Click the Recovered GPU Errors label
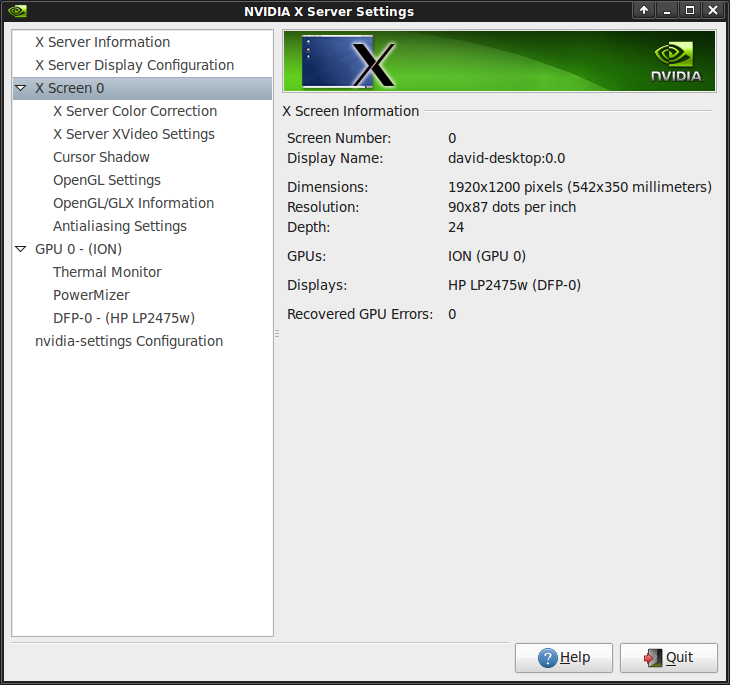The image size is (730, 685). [360, 314]
